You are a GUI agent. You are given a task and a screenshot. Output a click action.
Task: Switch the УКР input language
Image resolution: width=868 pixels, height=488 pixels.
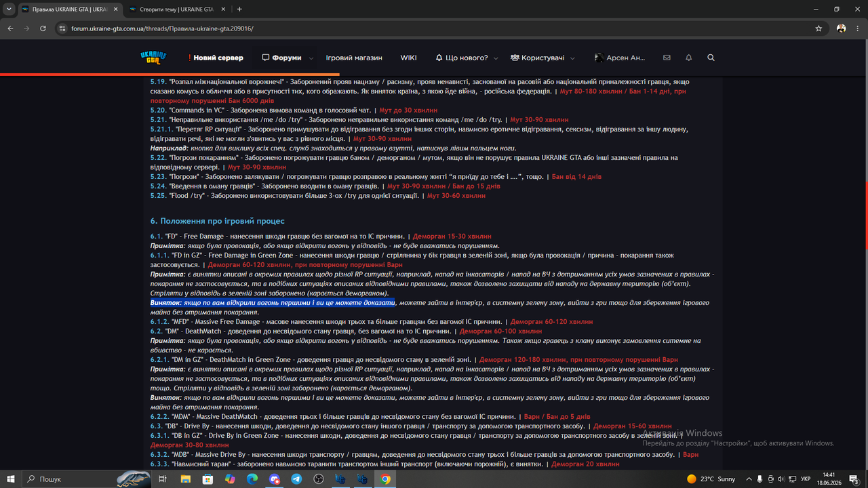click(x=806, y=479)
